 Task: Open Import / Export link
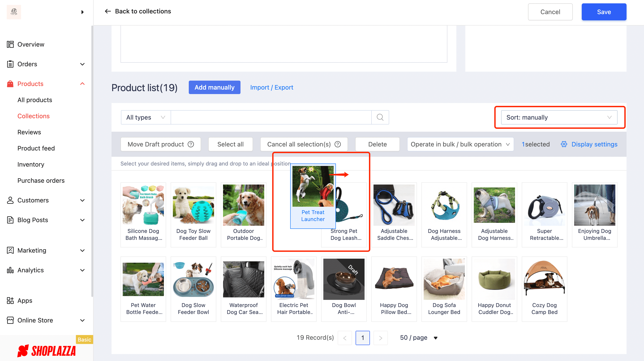[x=271, y=88]
